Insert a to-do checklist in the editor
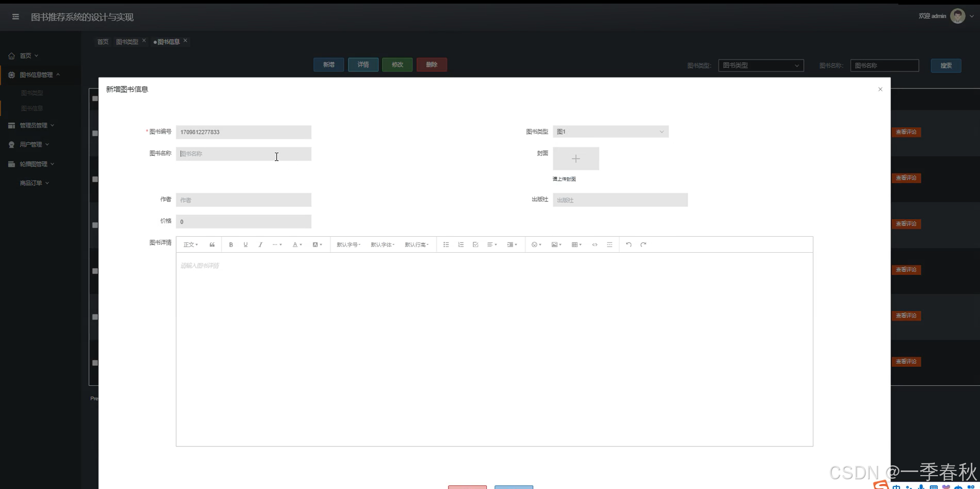 pos(476,244)
